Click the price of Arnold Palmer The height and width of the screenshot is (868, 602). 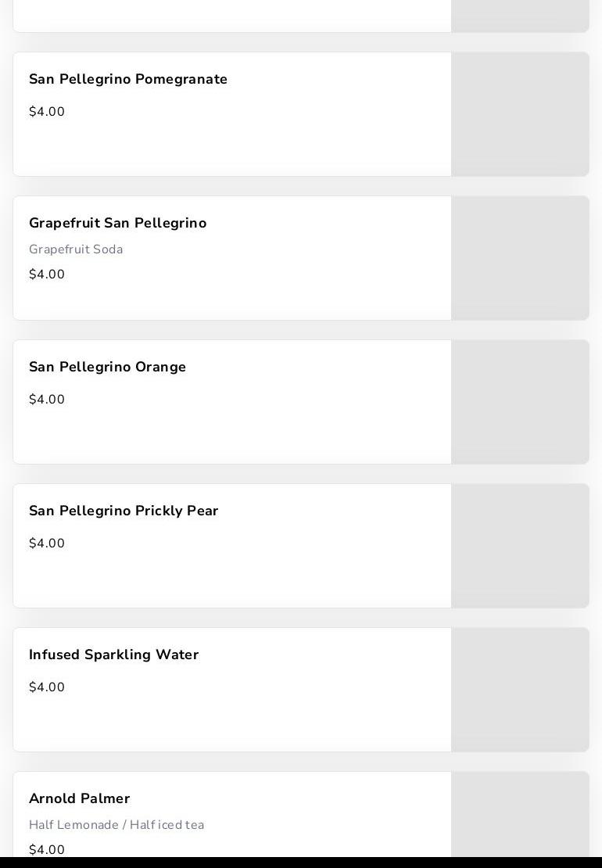pyautogui.click(x=47, y=850)
